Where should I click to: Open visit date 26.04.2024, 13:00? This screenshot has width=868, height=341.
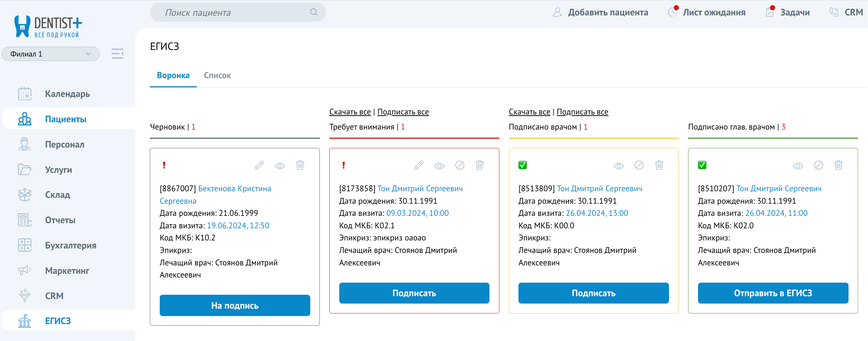click(597, 213)
